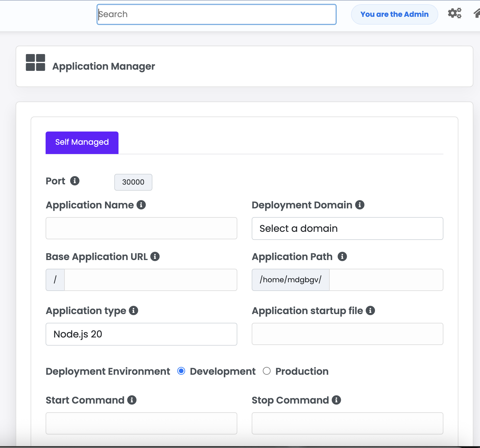The height and width of the screenshot is (448, 480).
Task: Click the Deployment Domain info icon
Action: (360, 205)
